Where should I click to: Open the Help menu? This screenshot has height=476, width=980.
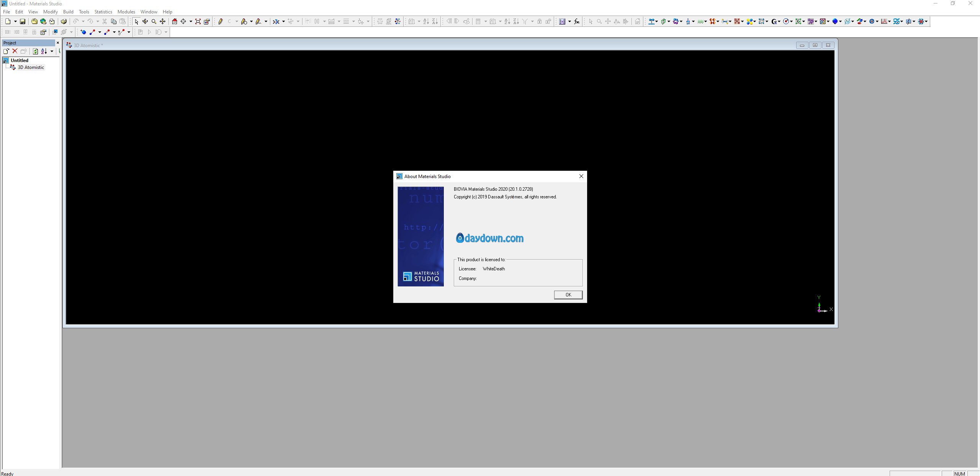(x=167, y=11)
